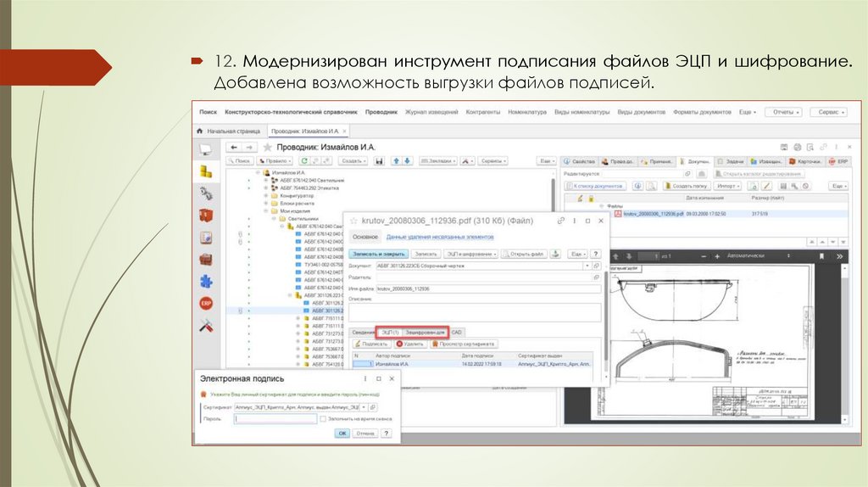868x487 pixels.
Task: Confirm signature with the OK button
Action: 342,433
